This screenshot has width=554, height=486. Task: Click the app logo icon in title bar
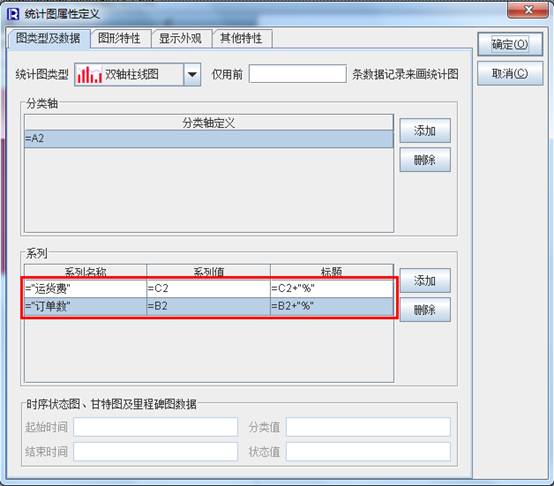click(13, 14)
